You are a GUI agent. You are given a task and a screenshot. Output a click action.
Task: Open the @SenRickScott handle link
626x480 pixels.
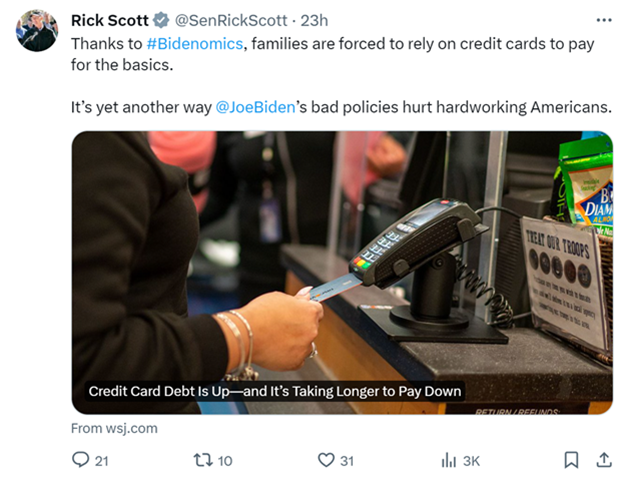(231, 20)
